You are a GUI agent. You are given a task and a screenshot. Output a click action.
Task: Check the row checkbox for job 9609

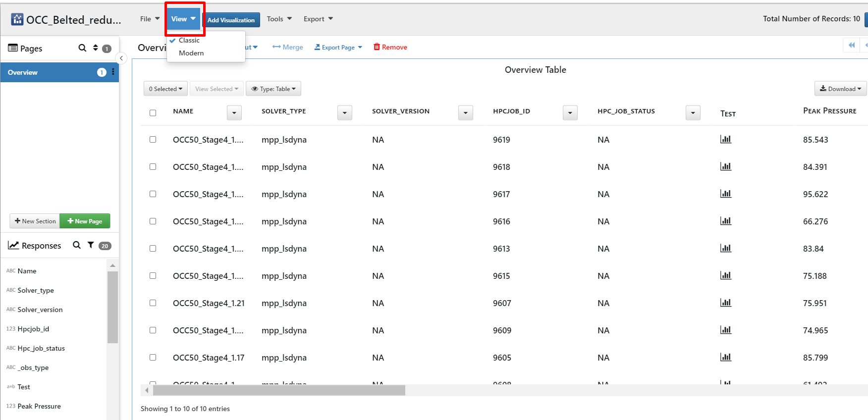(x=153, y=330)
